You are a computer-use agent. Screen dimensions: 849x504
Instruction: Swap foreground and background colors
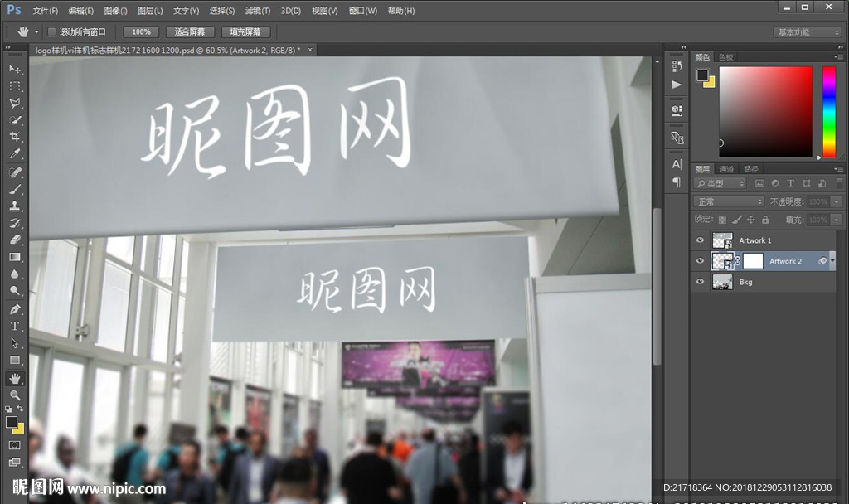pos(20,409)
